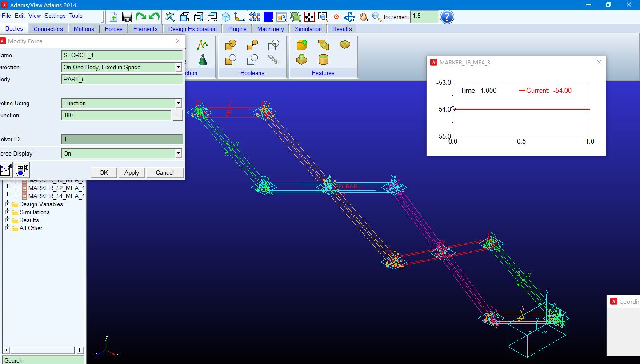640x364 pixels.
Task: Click the Function field containing 180
Action: [x=116, y=115]
